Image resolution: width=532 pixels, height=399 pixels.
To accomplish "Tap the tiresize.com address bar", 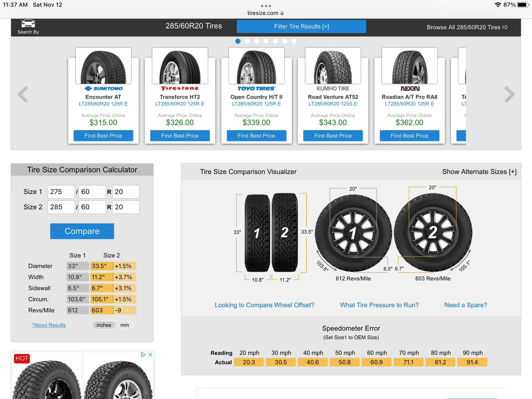I will [266, 13].
